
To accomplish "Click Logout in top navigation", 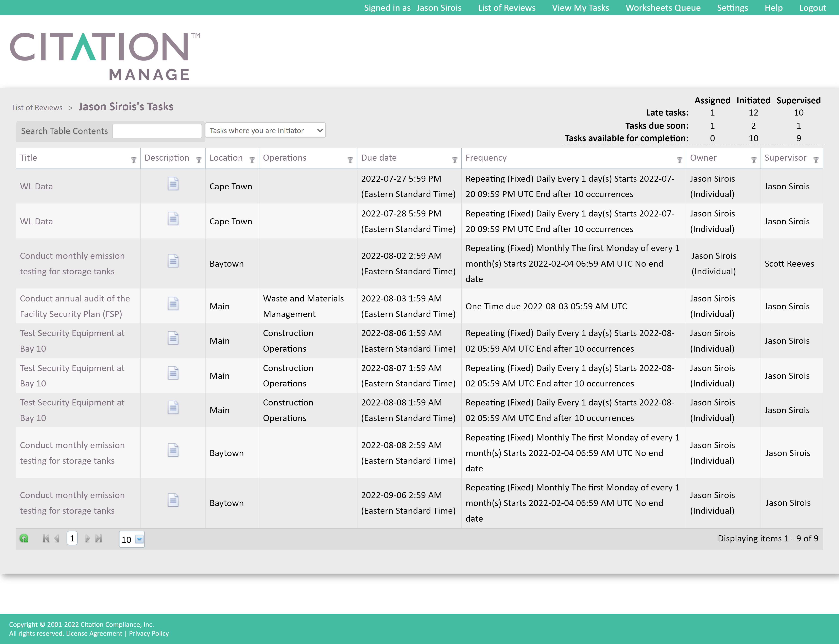I will (x=812, y=8).
